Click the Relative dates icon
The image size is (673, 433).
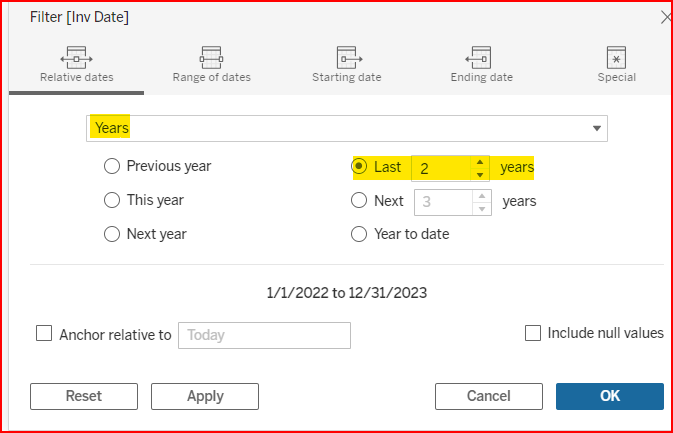point(77,56)
